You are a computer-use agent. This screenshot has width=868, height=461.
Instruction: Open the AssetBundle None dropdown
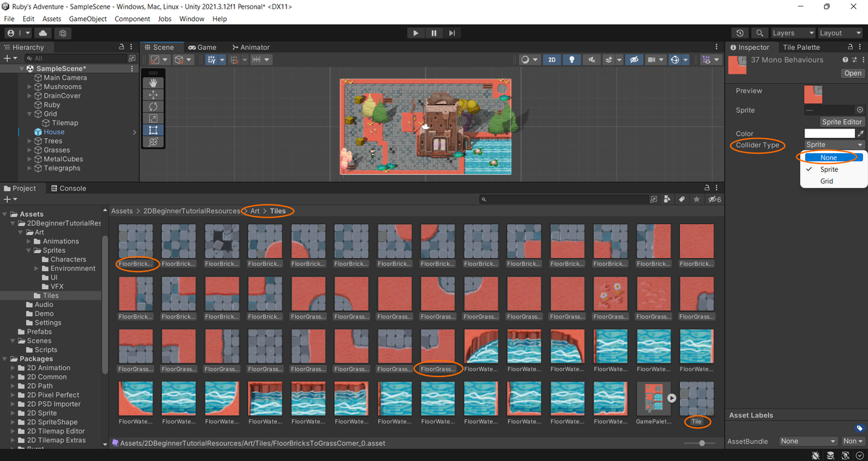pos(808,441)
